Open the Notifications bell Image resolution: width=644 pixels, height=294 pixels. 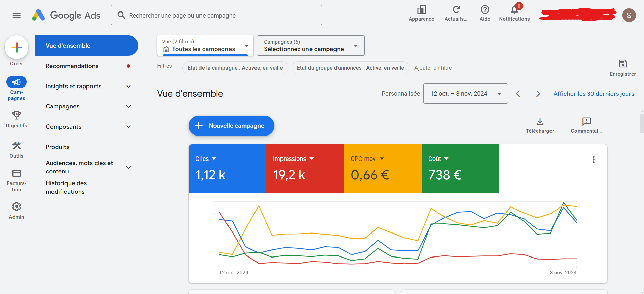(514, 10)
